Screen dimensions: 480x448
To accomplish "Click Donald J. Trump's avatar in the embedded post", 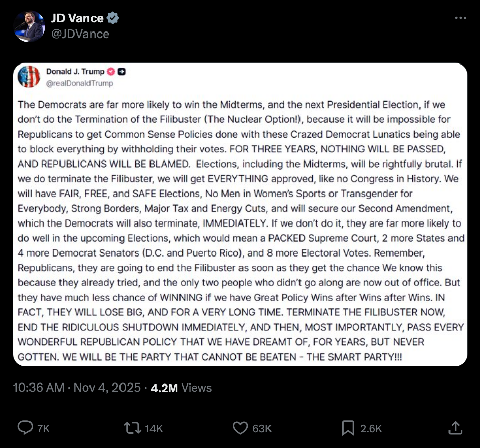I will click(x=29, y=77).
